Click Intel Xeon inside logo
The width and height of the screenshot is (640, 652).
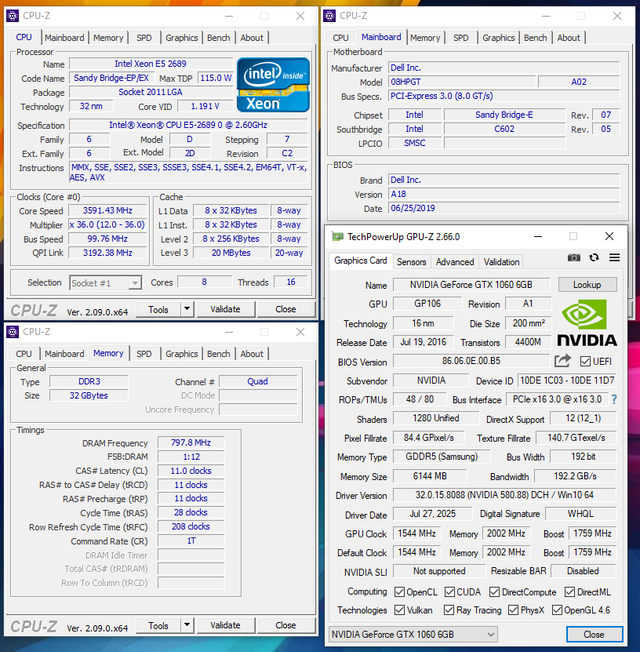click(x=273, y=85)
